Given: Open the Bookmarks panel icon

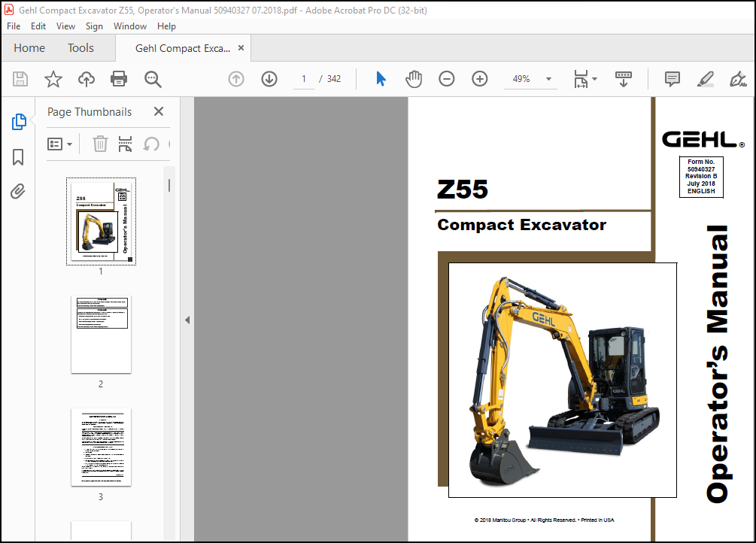Looking at the screenshot, I should tap(18, 156).
